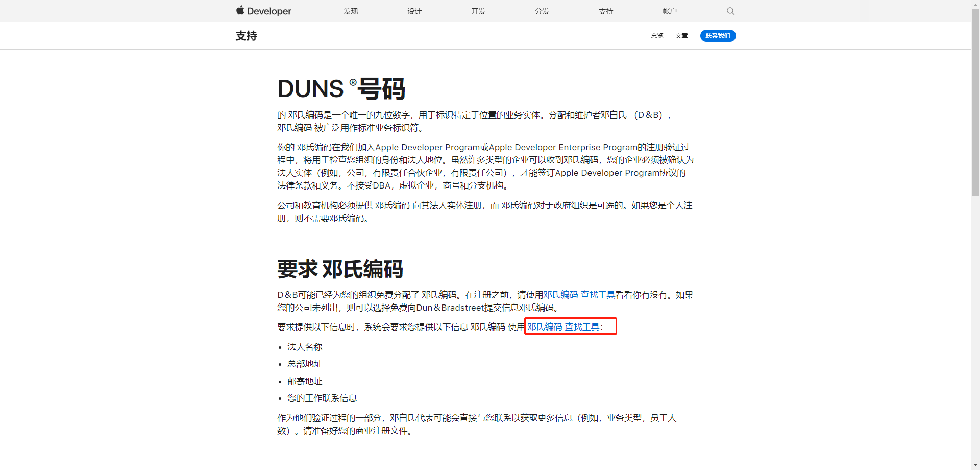Open the 发现 menu item
Screen dimensions: 980x470
click(351, 11)
